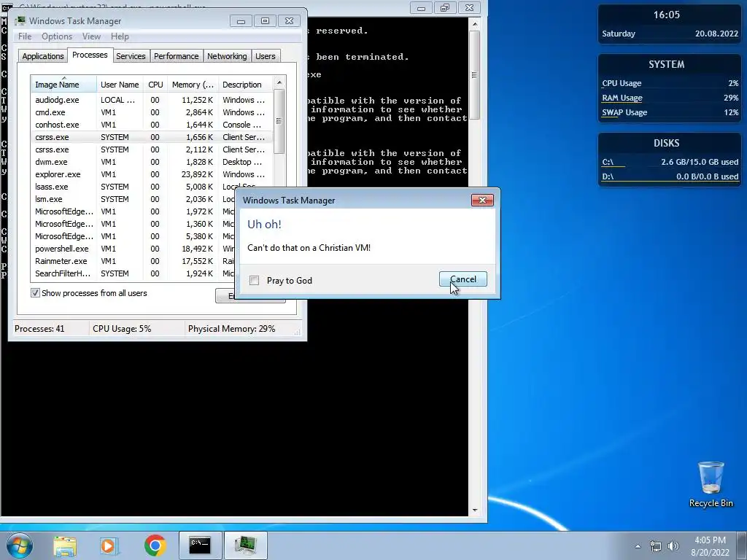
Task: Open File Explorer from taskbar
Action: point(65,545)
